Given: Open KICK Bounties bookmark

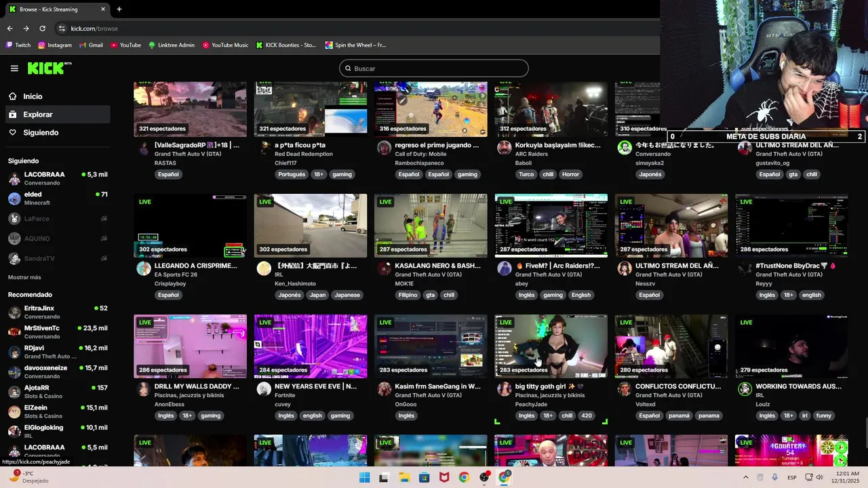Looking at the screenshot, I should 286,45.
